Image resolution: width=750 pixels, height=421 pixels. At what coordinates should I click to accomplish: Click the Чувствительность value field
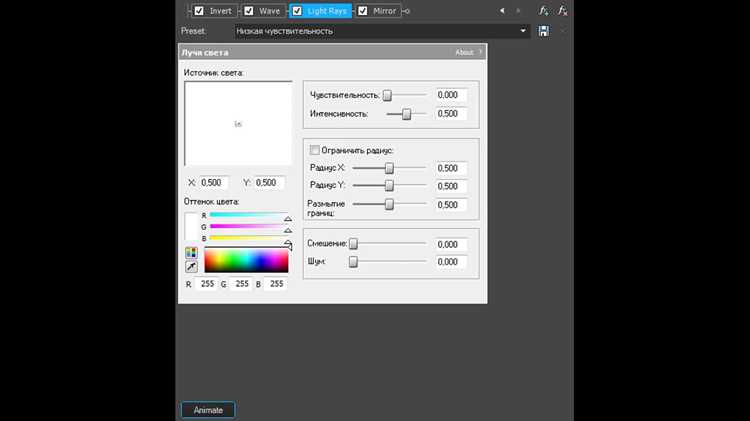point(451,95)
